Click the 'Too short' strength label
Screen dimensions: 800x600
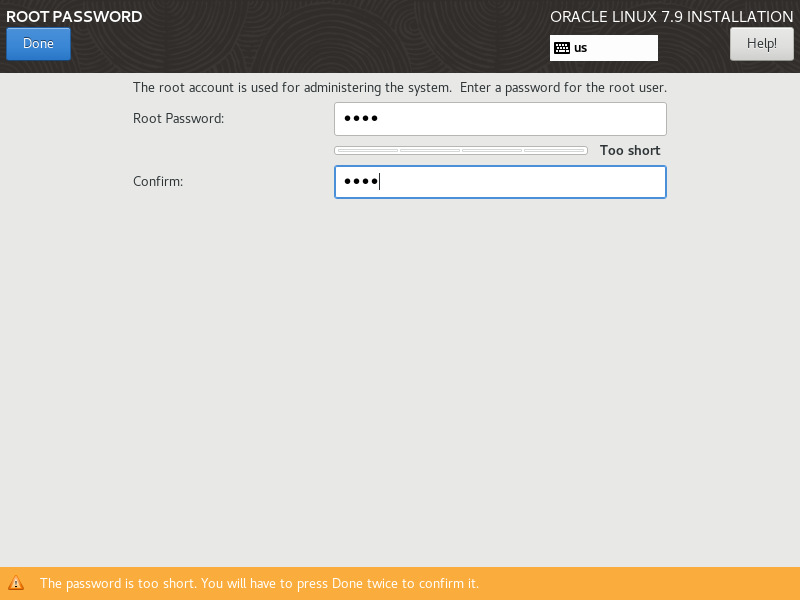(630, 151)
